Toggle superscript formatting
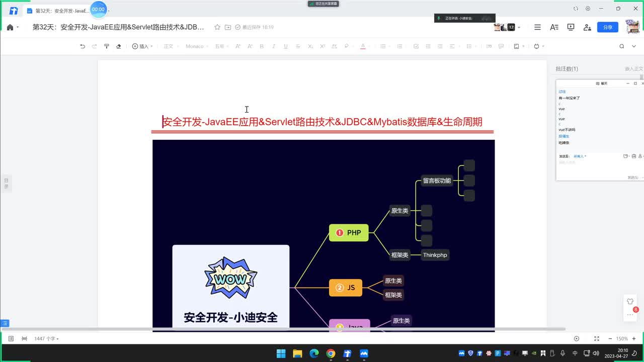The image size is (644, 362). tap(323, 46)
